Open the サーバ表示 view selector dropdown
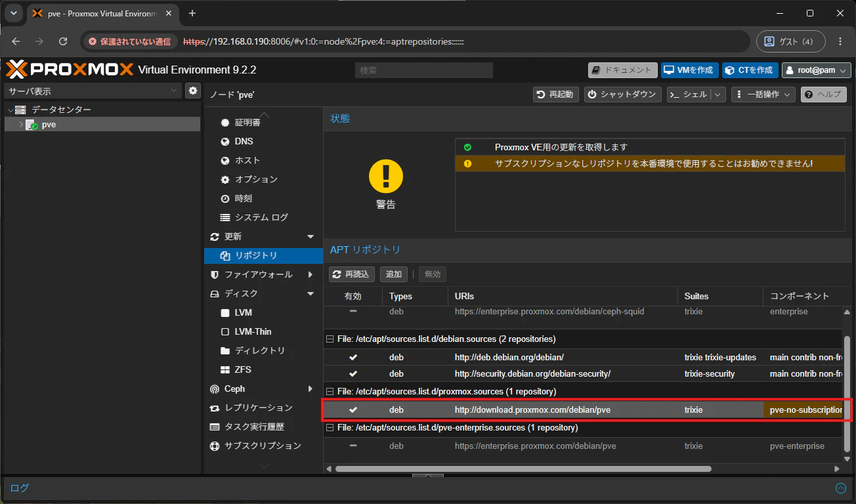 click(93, 91)
